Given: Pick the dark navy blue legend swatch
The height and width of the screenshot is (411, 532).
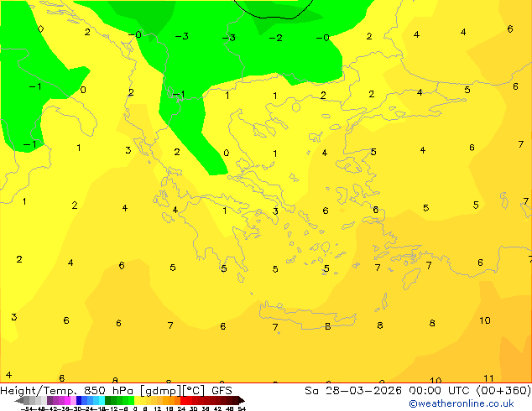Looking at the screenshot, I should point(79,400).
